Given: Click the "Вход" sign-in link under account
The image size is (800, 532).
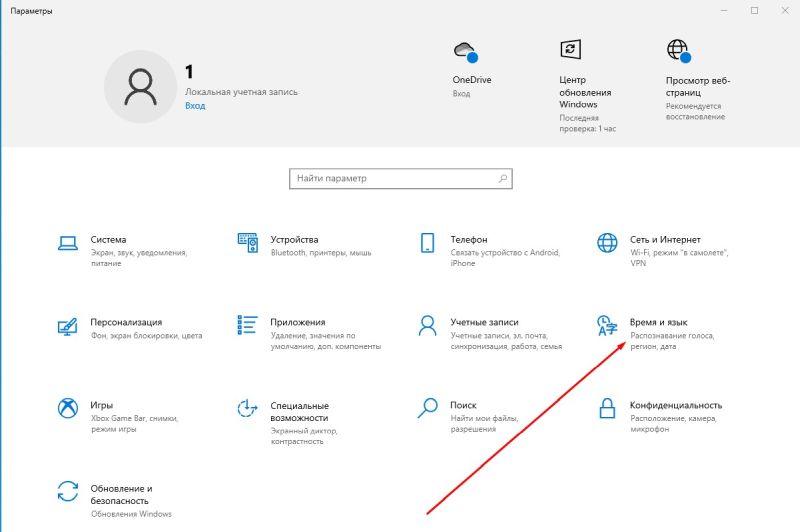Looking at the screenshot, I should coord(195,105).
